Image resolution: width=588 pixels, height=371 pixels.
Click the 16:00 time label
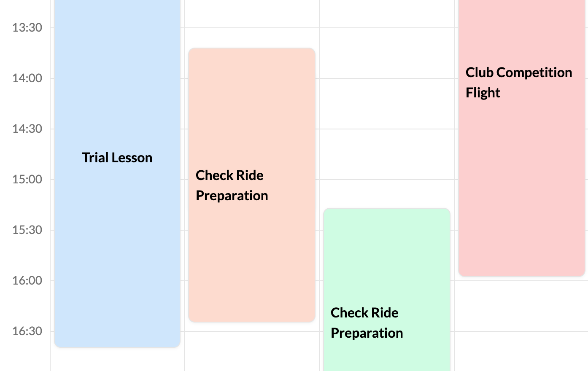tap(27, 281)
